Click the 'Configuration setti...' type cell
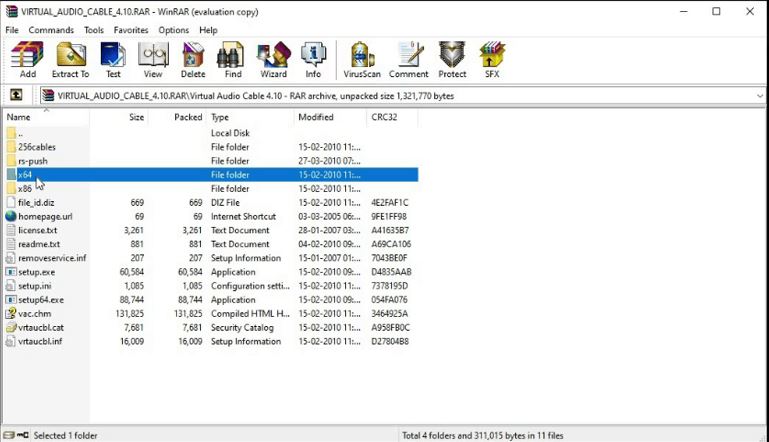769x442 pixels. [250, 286]
